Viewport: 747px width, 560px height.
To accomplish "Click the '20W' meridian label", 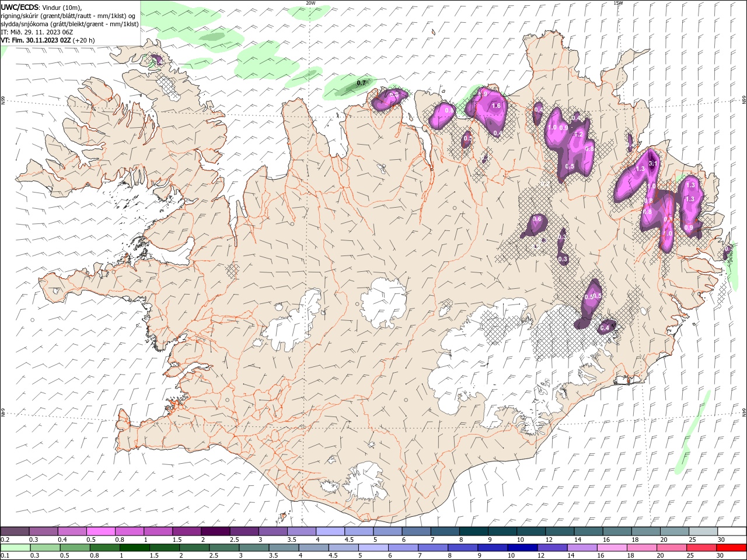I will 310,3.
